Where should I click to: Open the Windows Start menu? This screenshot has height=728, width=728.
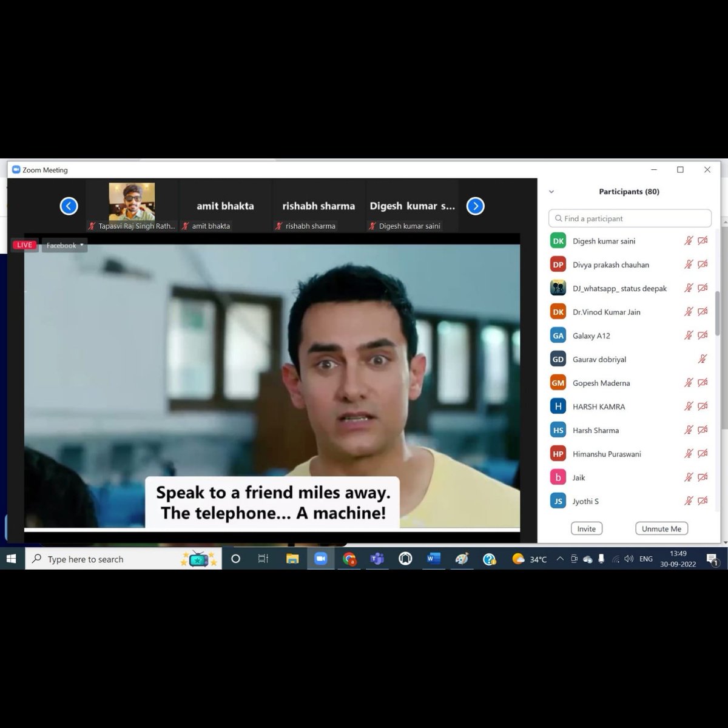point(11,559)
